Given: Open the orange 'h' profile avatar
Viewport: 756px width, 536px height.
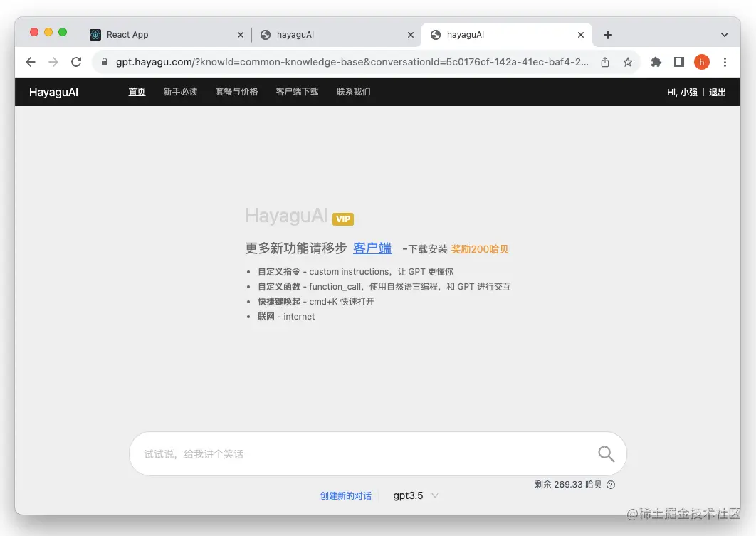Looking at the screenshot, I should point(701,62).
